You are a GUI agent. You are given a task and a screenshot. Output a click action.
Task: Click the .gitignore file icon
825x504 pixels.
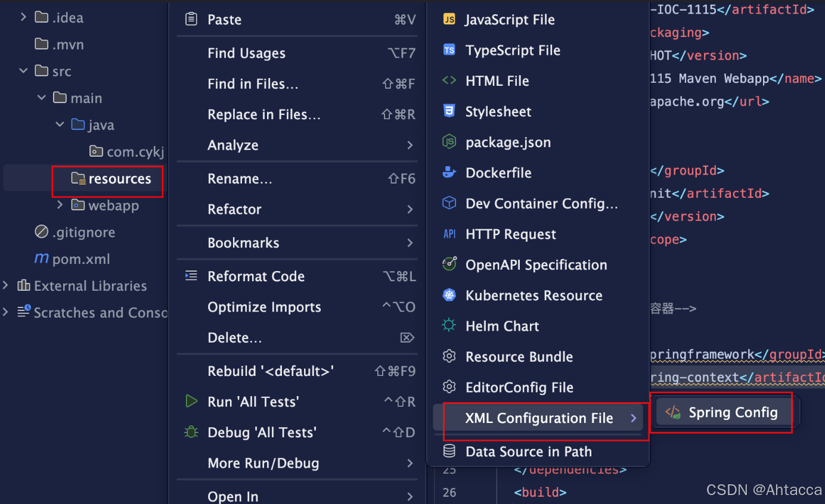click(x=42, y=232)
